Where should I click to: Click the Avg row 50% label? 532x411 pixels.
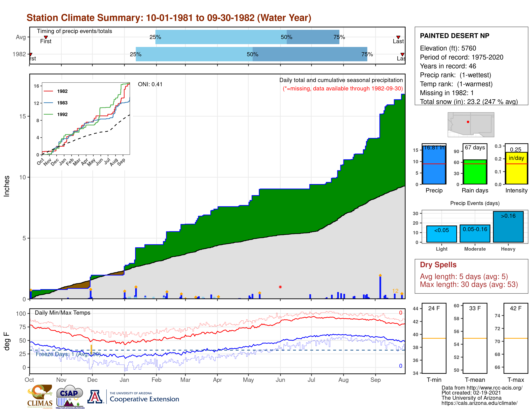point(286,37)
